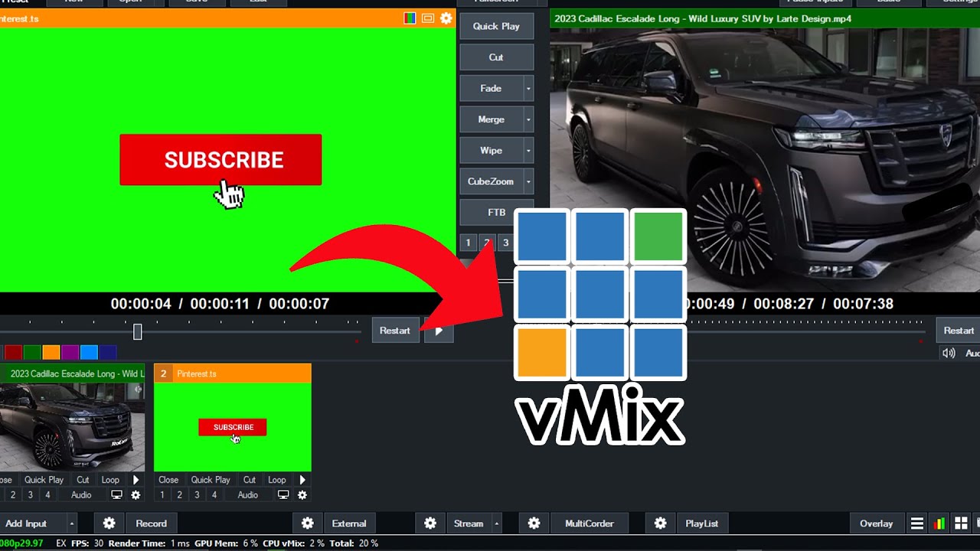Click the preview seek slider handle
The width and height of the screenshot is (980, 551).
pyautogui.click(x=138, y=331)
